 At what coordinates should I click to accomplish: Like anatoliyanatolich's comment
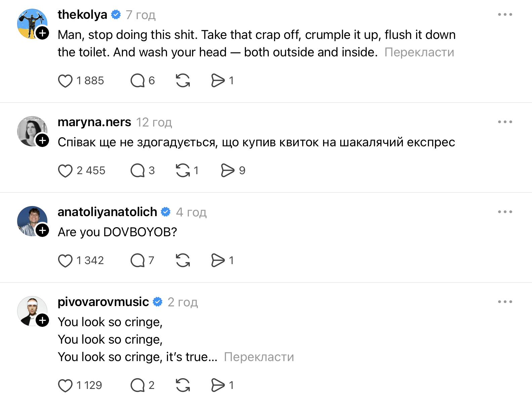[65, 261]
